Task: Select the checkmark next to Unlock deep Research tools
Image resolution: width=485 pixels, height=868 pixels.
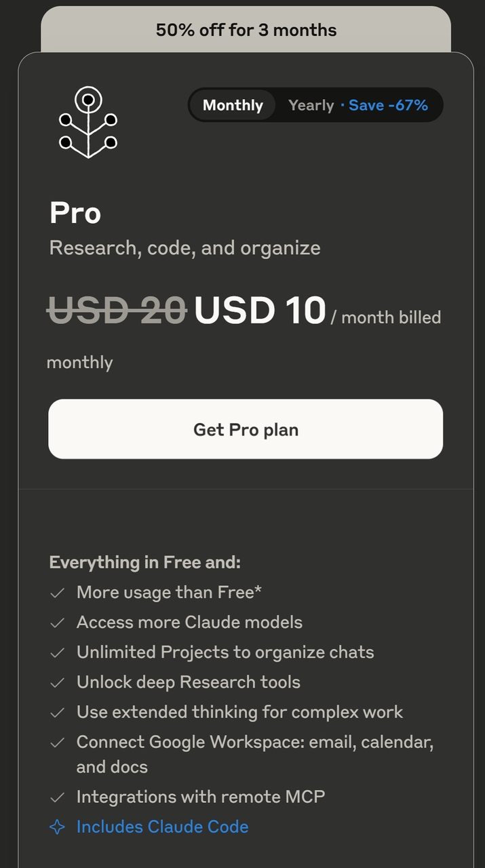Action: [x=57, y=682]
